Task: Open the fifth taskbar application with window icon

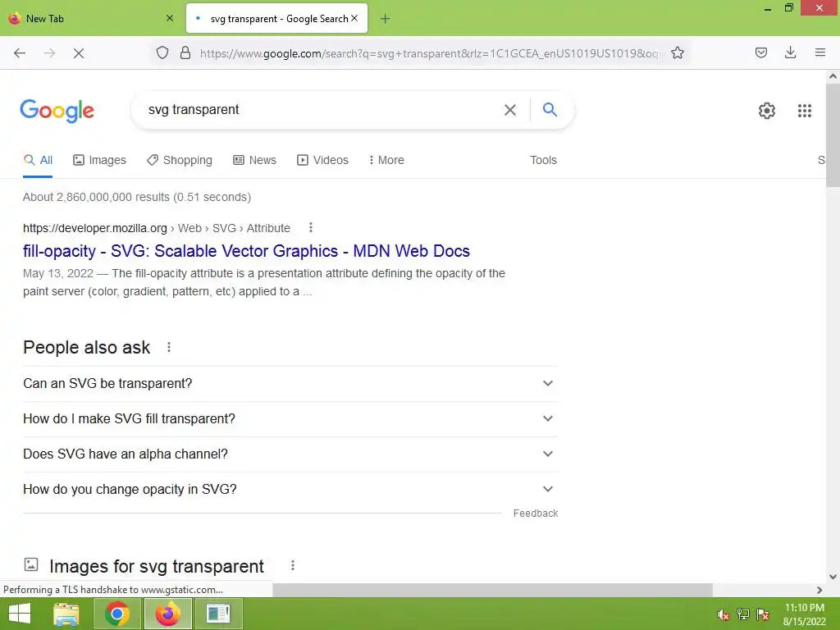Action: [218, 614]
